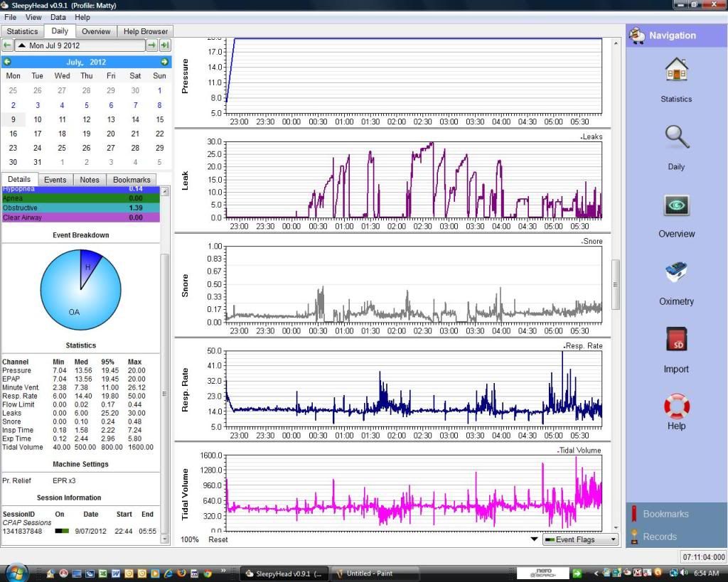Click the Import SD card icon
The width and height of the screenshot is (728, 582).
pyautogui.click(x=677, y=339)
